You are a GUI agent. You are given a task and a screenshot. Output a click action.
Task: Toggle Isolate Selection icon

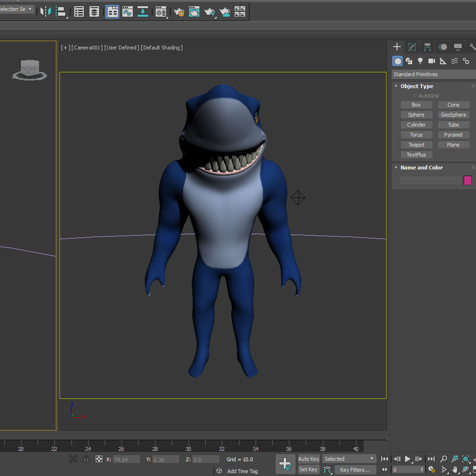pyautogui.click(x=73, y=459)
